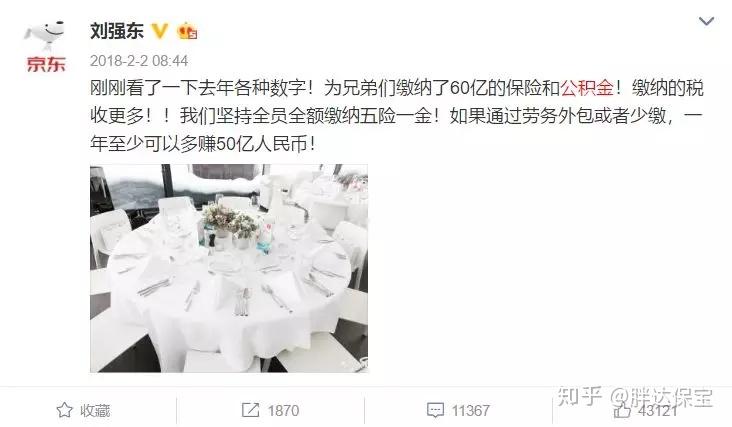Screen dimensions: 732x427
Task: Click the crown membership badge
Action: [186, 31]
